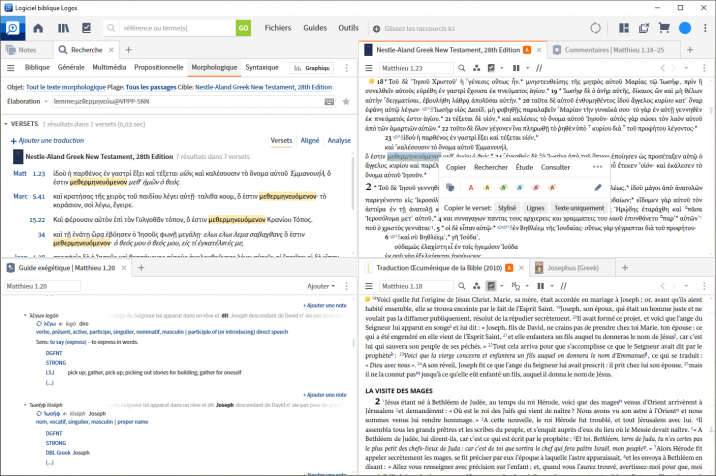Screen dimensions: 716x476
Task: Apply the blue highlighter style
Action: 520,187
